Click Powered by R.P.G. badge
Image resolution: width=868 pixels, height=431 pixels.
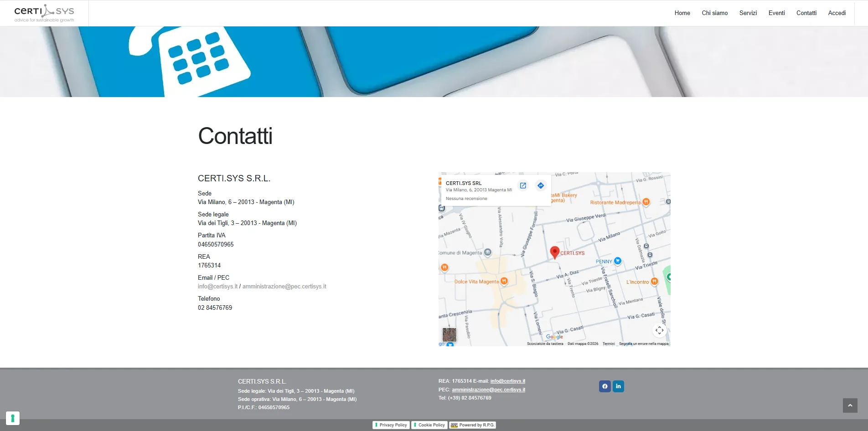[x=472, y=425]
